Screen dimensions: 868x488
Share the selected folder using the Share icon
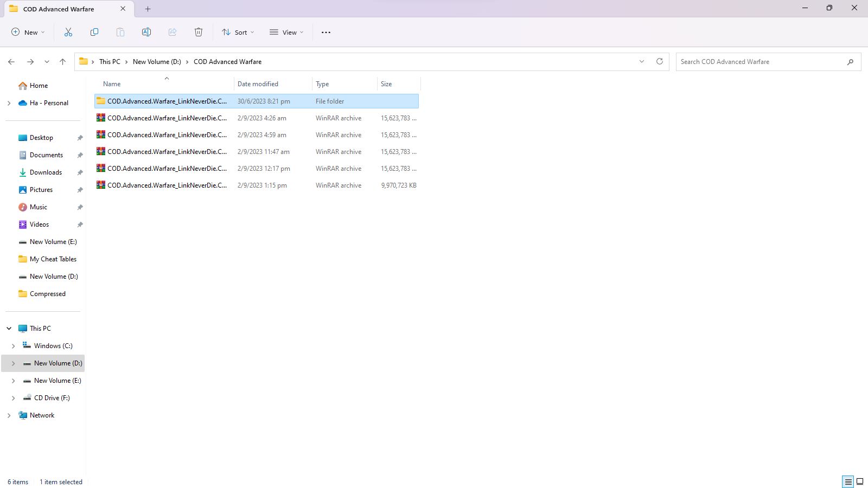[x=173, y=32]
